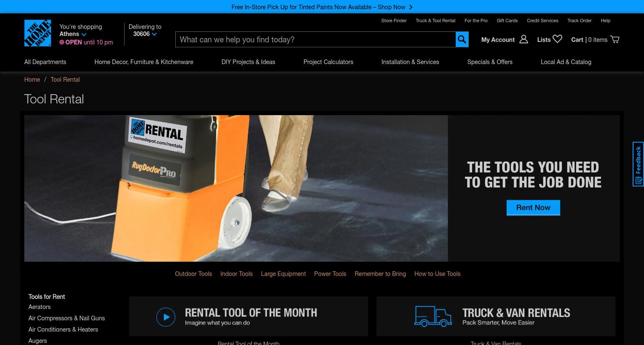Image resolution: width=644 pixels, height=345 pixels.
Task: Click the Home Depot logo
Action: [38, 33]
